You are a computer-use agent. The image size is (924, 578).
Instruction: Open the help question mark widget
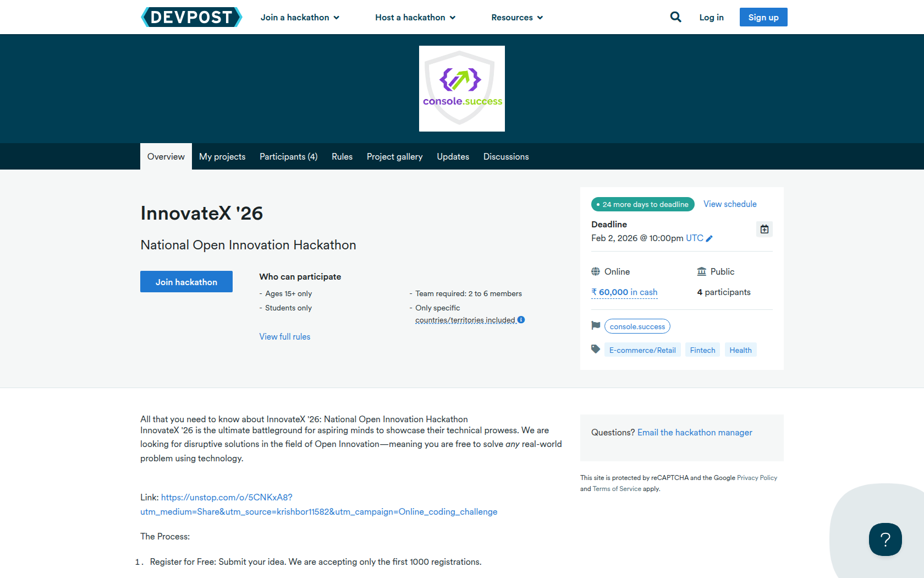(885, 539)
